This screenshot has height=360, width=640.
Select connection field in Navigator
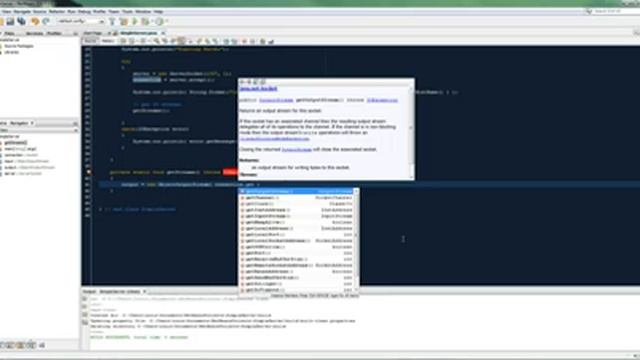[21, 155]
